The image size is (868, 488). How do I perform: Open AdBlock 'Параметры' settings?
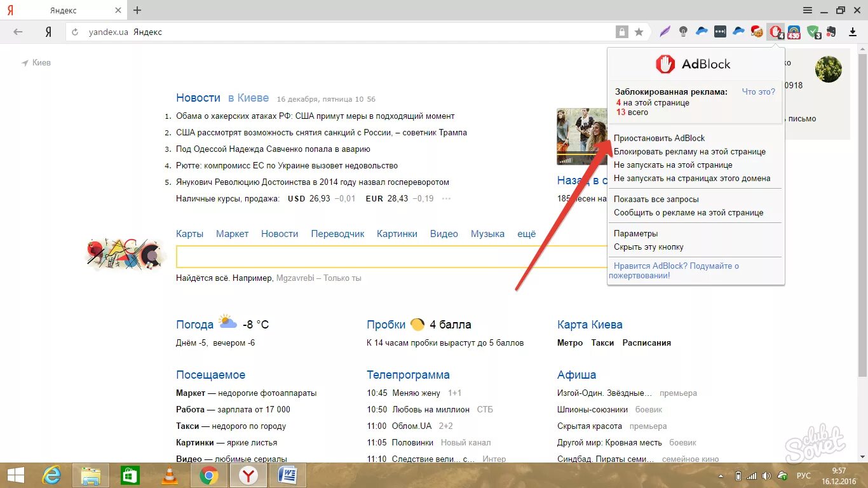pos(635,234)
